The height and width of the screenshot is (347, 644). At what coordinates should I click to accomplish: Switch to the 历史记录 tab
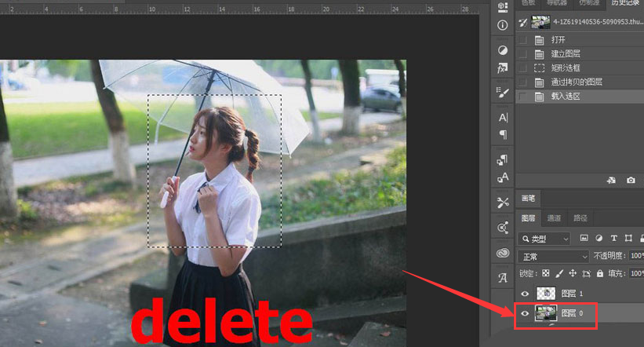[x=624, y=3]
